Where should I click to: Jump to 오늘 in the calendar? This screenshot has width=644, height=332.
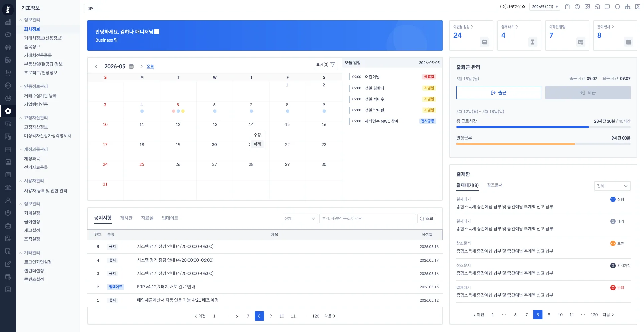150,66
